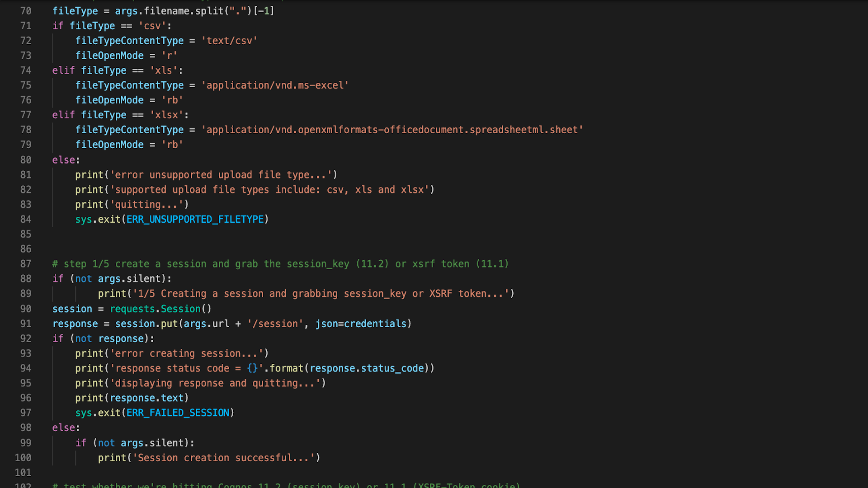868x488 pixels.
Task: Click the fileType variable on line 70
Action: (75, 11)
